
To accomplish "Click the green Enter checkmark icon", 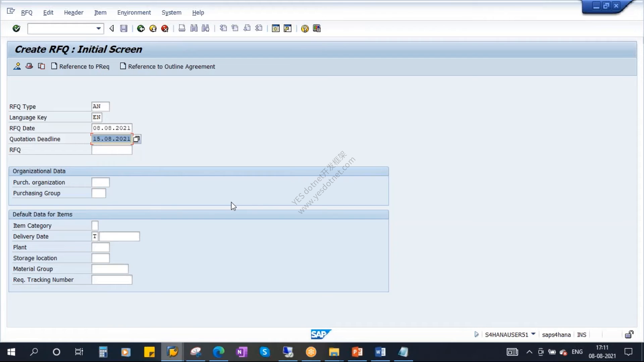I will (16, 28).
